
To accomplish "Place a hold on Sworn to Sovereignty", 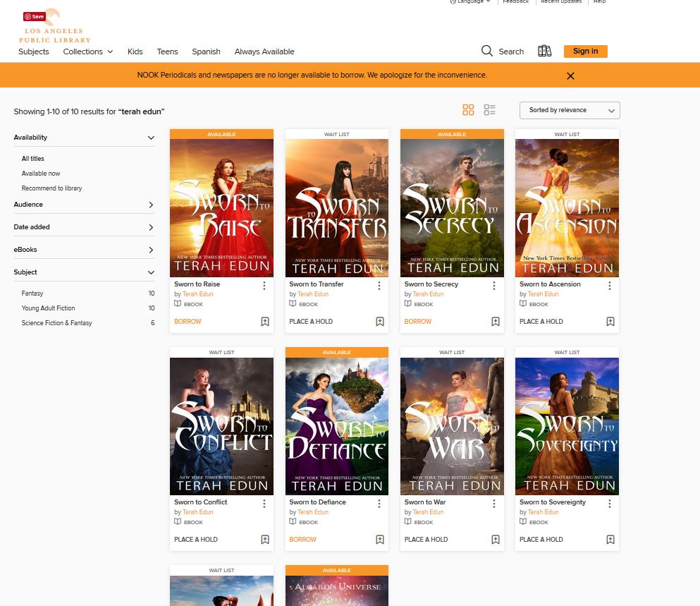I will (x=541, y=540).
